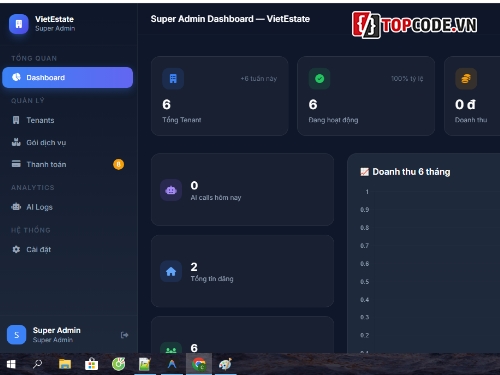Open File Explorer from taskbar
This screenshot has height=375, width=500.
[65, 364]
